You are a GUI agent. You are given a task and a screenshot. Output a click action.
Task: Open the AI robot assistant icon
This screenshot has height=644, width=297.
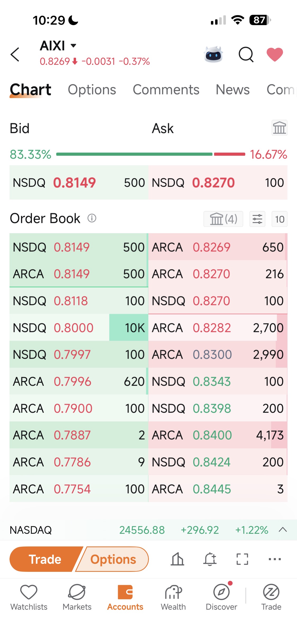coord(213,54)
